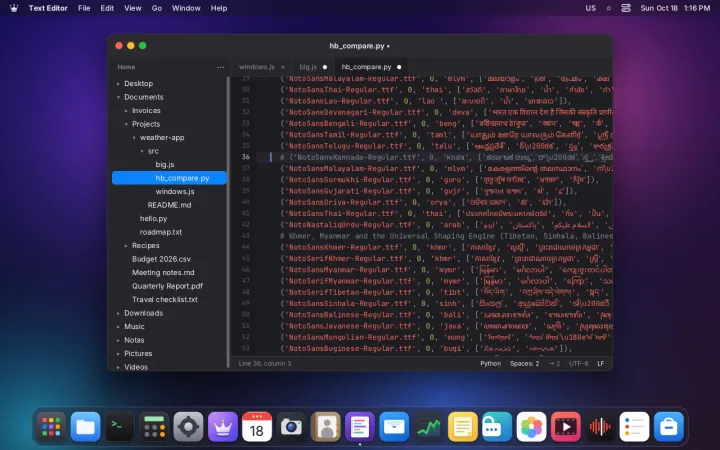The height and width of the screenshot is (450, 720).
Task: Open the Help menu
Action: coord(219,8)
